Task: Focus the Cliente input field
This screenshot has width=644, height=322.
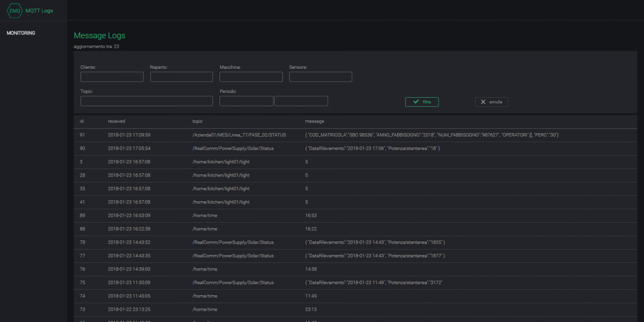Action: 112,77
